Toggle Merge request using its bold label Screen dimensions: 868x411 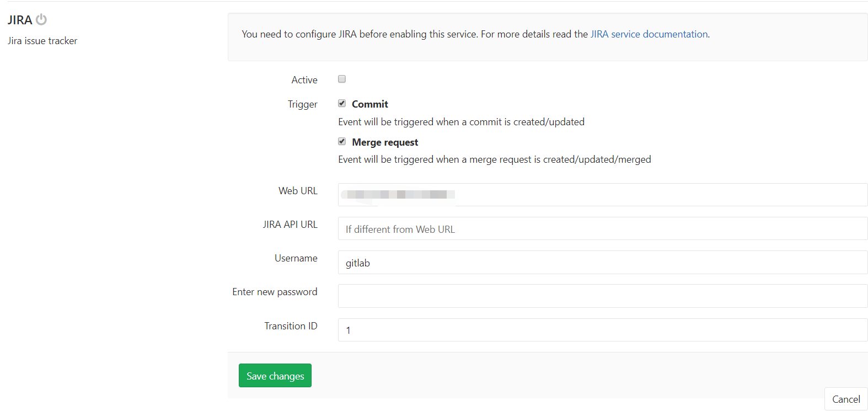(384, 142)
